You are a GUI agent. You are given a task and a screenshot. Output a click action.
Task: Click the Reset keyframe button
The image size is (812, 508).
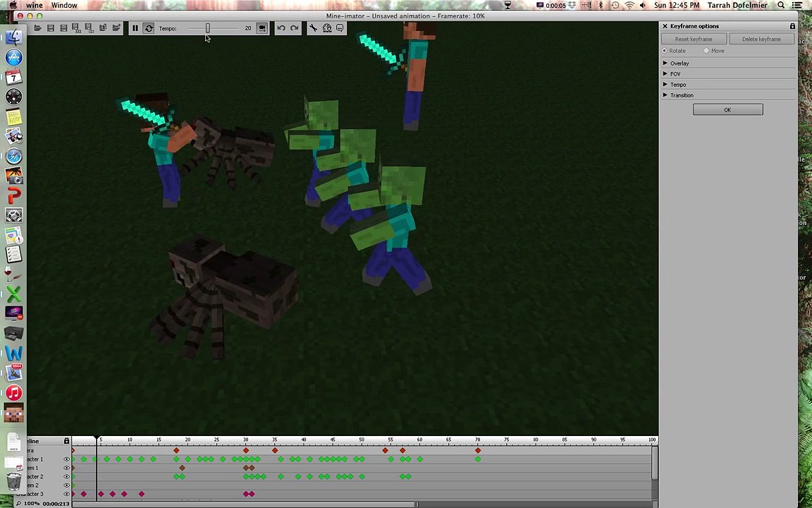[x=694, y=39]
